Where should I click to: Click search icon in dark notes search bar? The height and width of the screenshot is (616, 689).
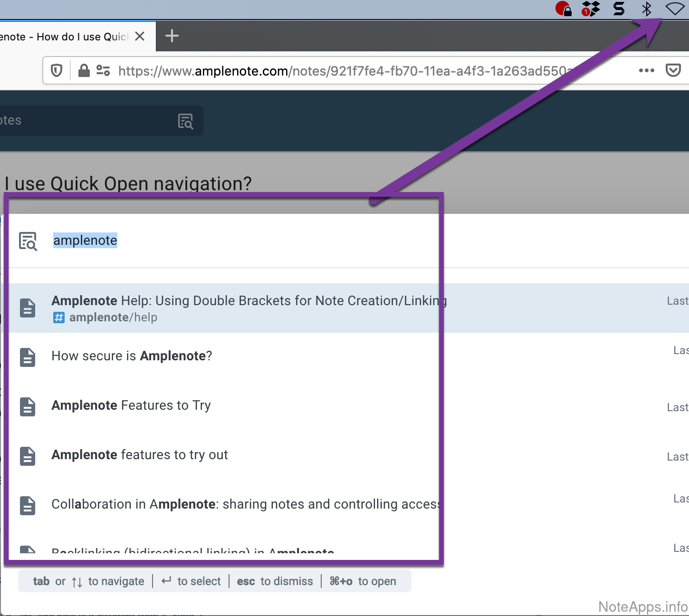185,121
